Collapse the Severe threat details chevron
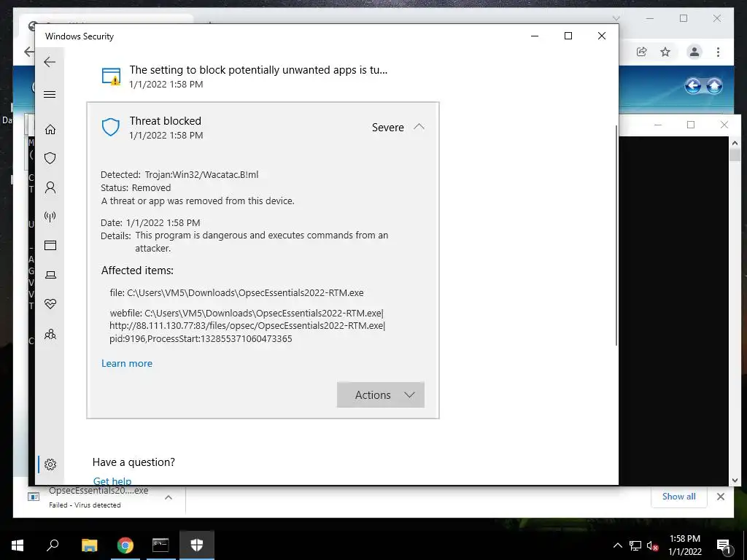The height and width of the screenshot is (560, 747). [419, 127]
